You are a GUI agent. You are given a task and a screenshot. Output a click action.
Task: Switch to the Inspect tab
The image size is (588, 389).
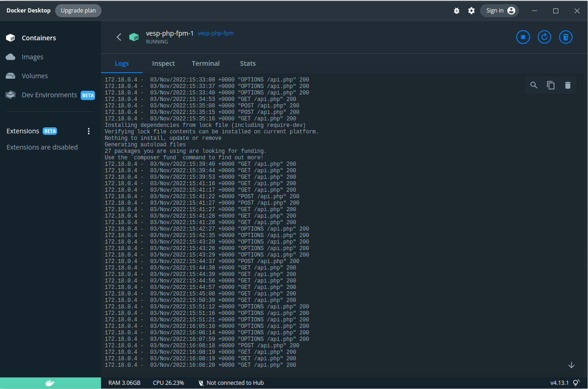coord(164,63)
